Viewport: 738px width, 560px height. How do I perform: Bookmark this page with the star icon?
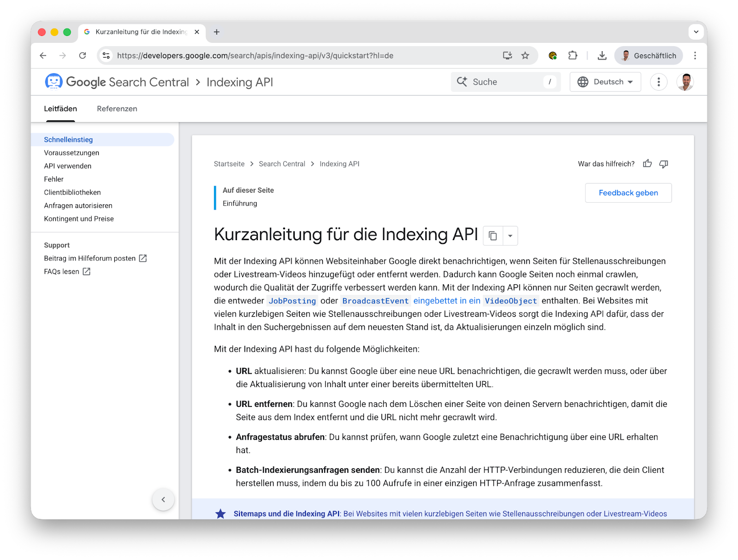(525, 56)
